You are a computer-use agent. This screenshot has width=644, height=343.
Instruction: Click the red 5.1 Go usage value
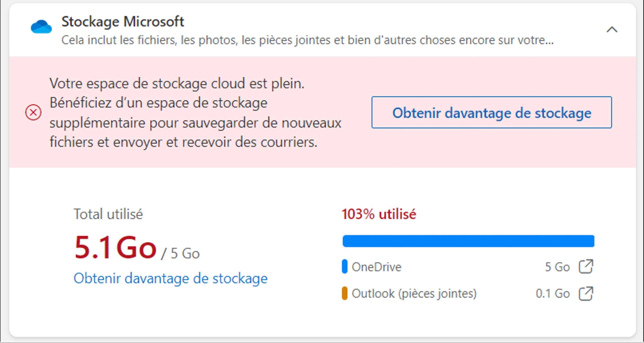pyautogui.click(x=115, y=247)
